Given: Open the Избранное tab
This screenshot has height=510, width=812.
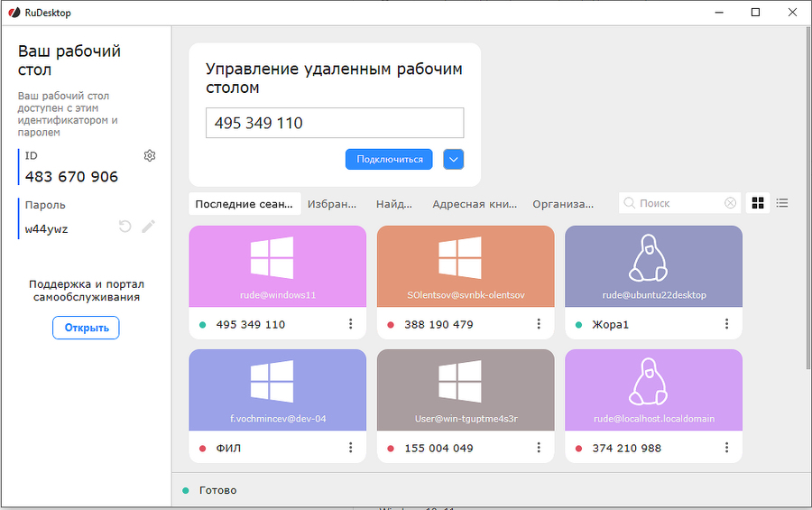Looking at the screenshot, I should [x=332, y=204].
